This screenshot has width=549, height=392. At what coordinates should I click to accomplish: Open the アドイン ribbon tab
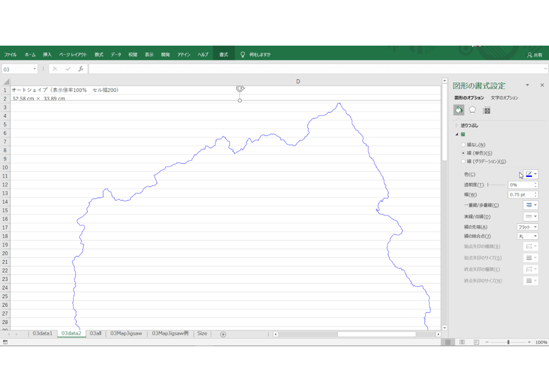(x=184, y=55)
